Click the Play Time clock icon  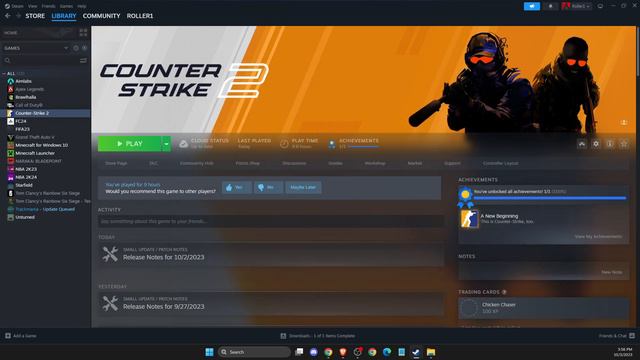tap(284, 144)
